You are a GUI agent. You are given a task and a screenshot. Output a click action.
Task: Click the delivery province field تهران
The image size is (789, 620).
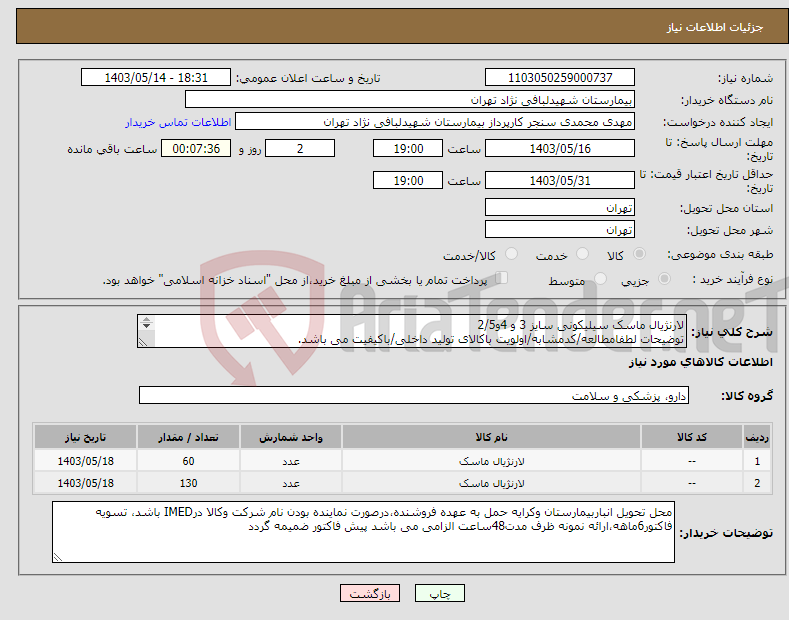560,207
